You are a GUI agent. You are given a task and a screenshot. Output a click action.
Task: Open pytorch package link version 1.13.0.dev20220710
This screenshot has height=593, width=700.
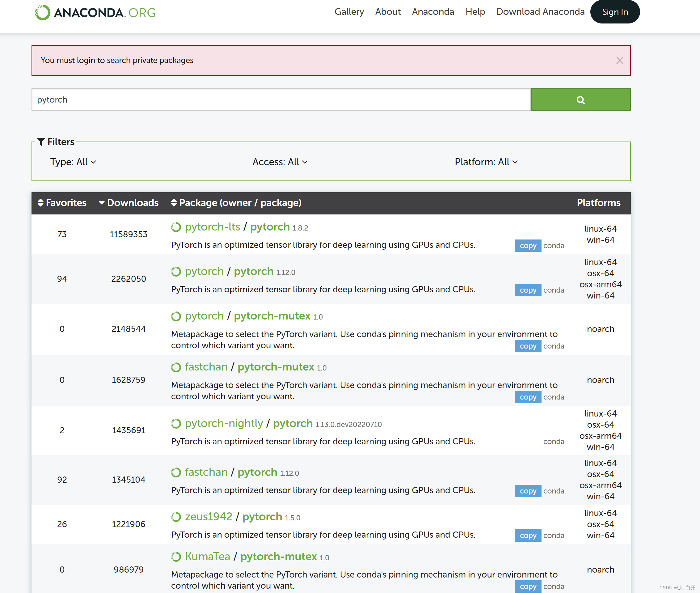(293, 423)
